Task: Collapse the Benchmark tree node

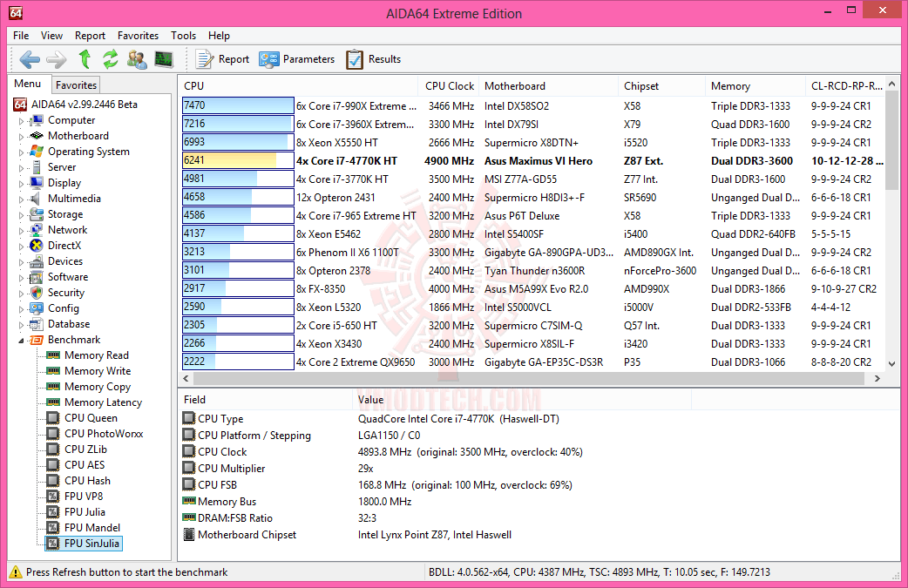Action: (22, 341)
